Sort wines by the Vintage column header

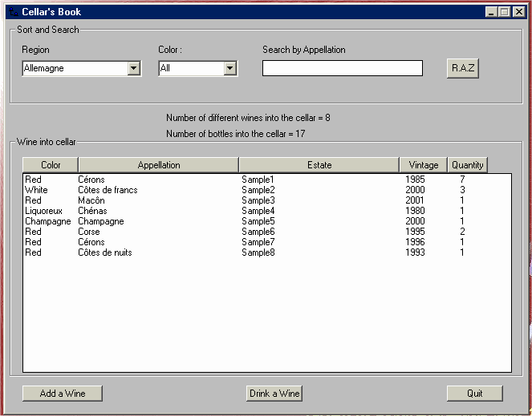click(x=423, y=165)
